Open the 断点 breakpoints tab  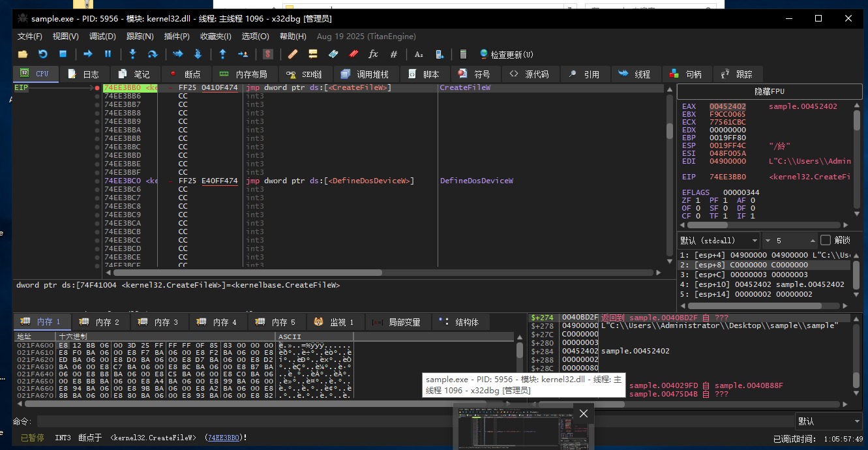click(186, 74)
